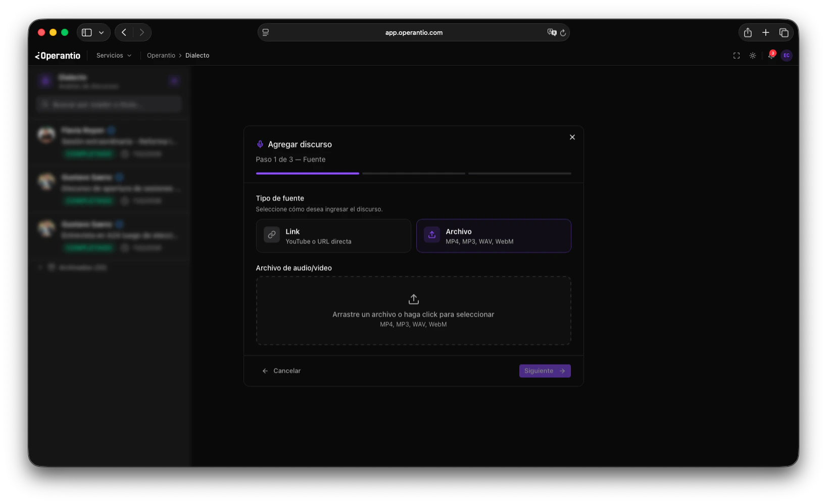Go back in Safari history
The width and height of the screenshot is (827, 504).
pyautogui.click(x=124, y=32)
